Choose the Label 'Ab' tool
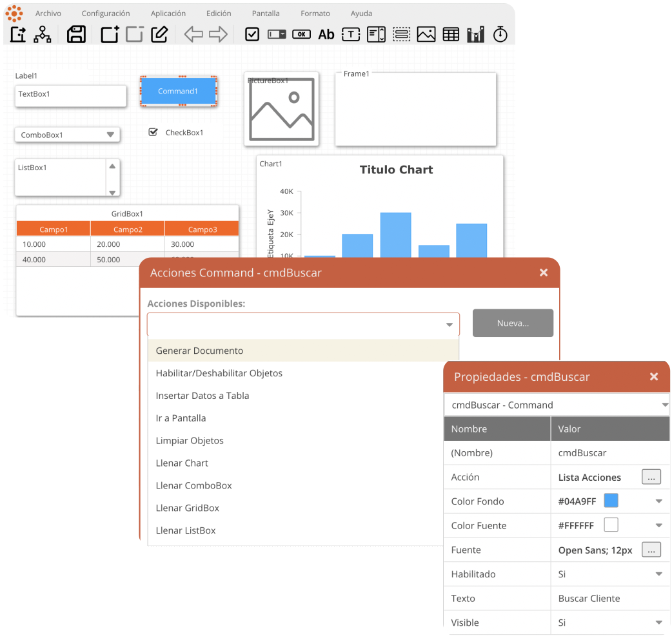The width and height of the screenshot is (672, 638). [326, 34]
